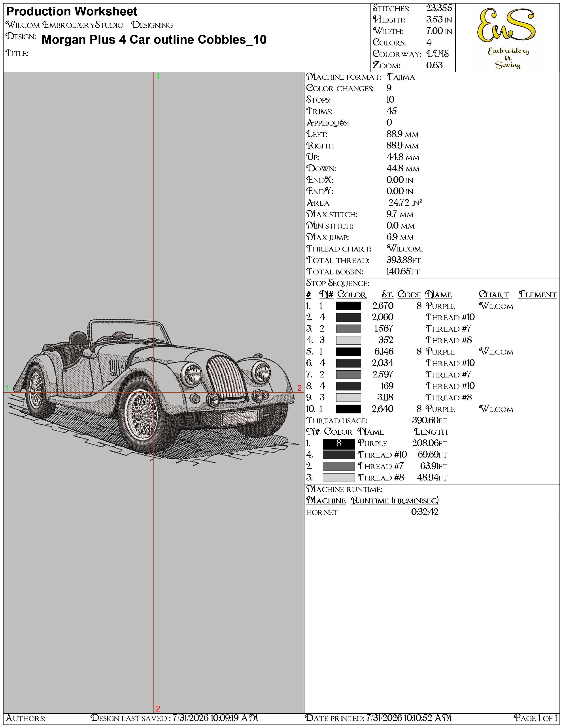
Task: Click the light gray swatch in stop row 9
Action: [x=349, y=398]
